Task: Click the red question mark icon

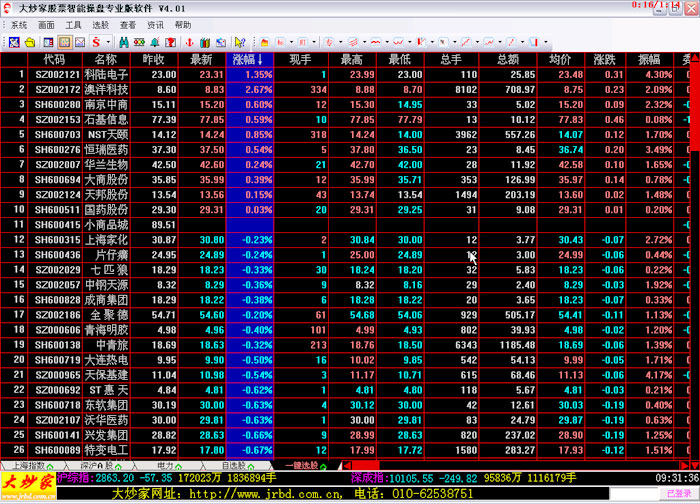Action: click(x=171, y=42)
